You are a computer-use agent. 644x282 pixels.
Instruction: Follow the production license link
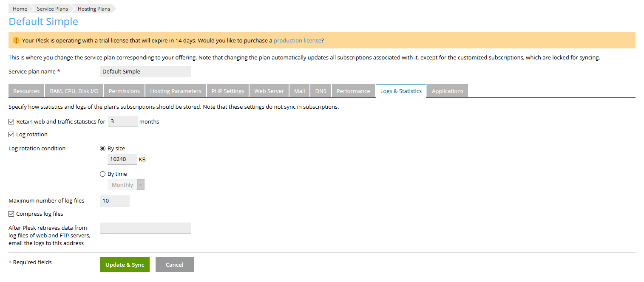coord(297,41)
